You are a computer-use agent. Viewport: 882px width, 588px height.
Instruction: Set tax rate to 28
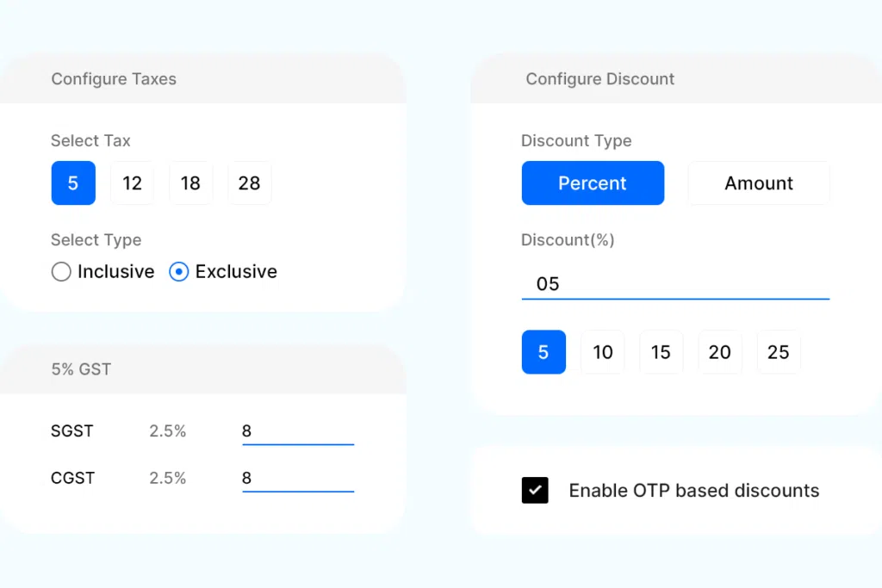tap(249, 183)
